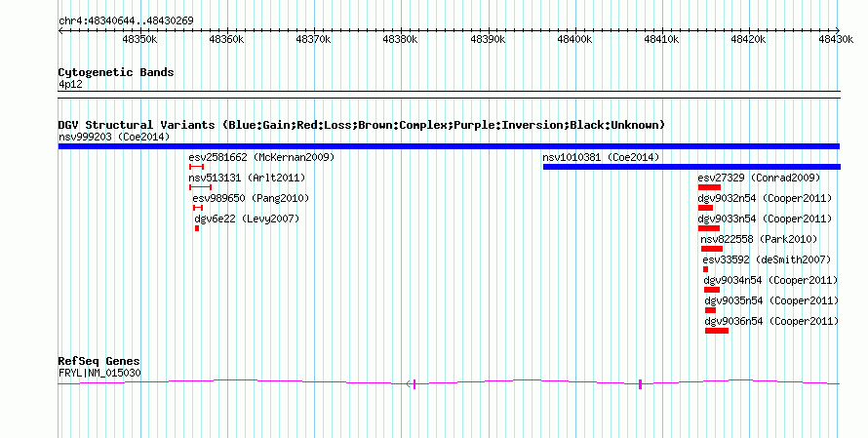Viewport: 868px width, 438px height.
Task: Click the nsv999203 (Coe2014) blue gain bar
Action: coord(449,146)
